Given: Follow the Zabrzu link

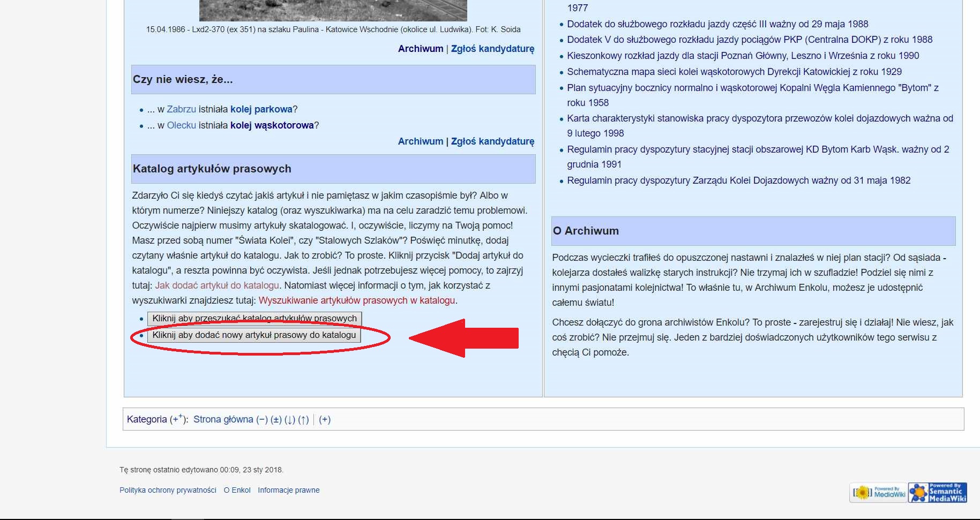Looking at the screenshot, I should coord(181,109).
